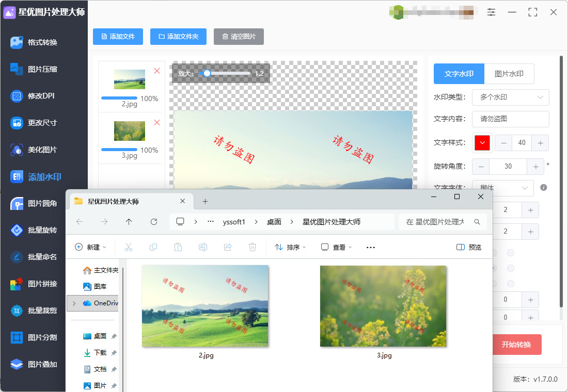Click the Explorer share icon

[x=228, y=247]
